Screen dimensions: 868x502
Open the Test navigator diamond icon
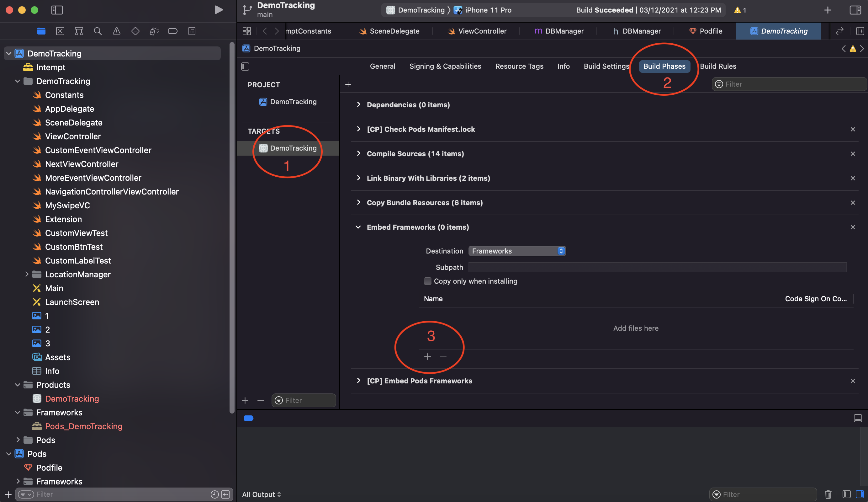click(135, 31)
